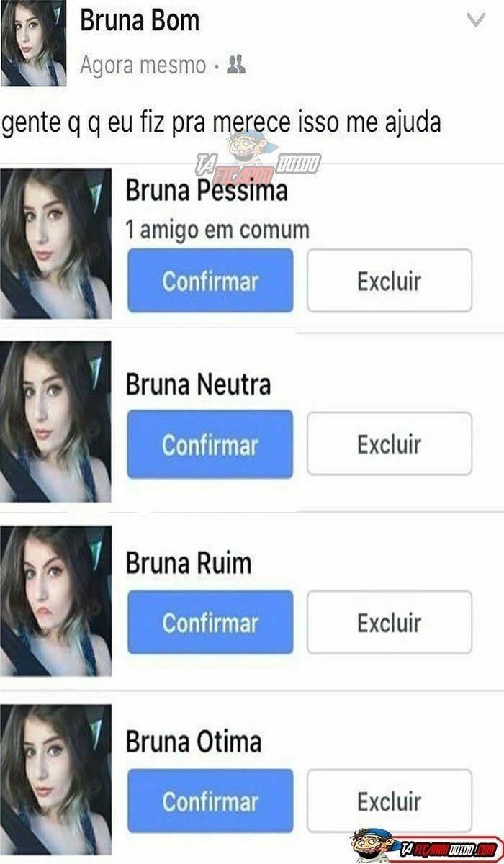View 1 amigo em comum
The image size is (504, 864).
click(x=217, y=230)
